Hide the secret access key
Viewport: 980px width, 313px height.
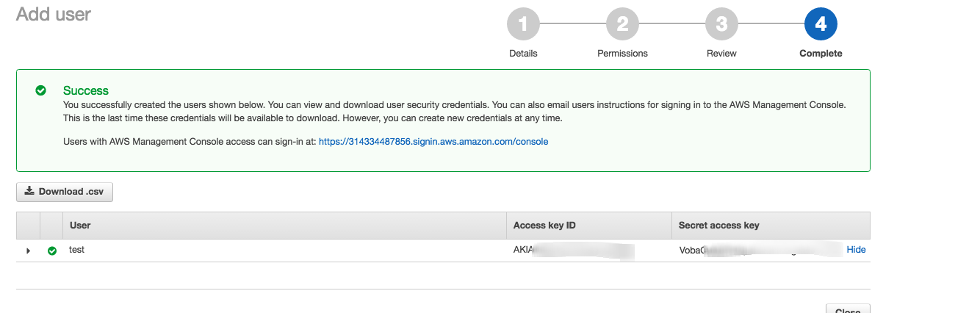(856, 250)
